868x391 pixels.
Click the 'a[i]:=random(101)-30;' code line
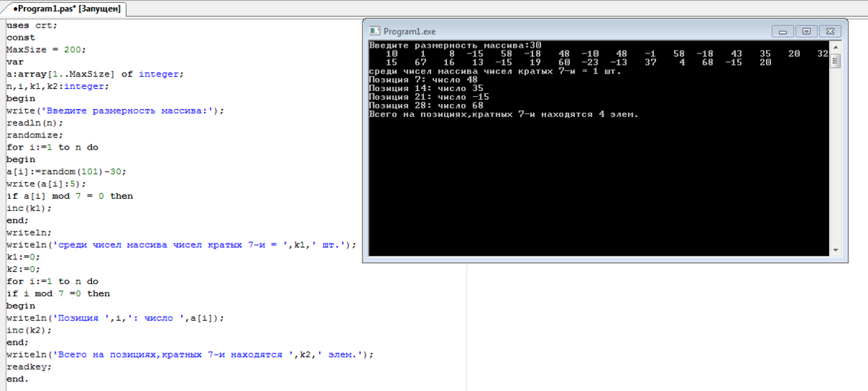tap(65, 171)
